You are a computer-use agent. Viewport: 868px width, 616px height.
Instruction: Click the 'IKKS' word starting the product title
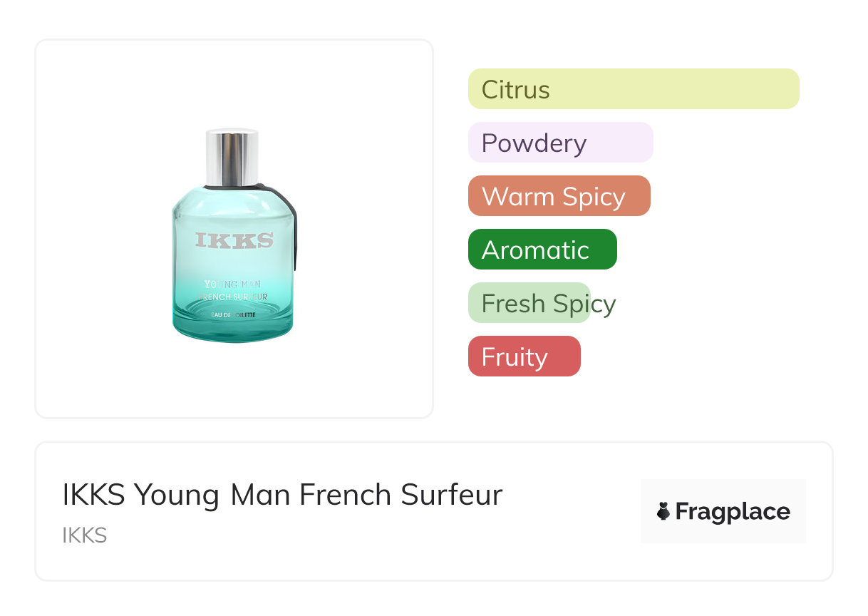click(93, 495)
